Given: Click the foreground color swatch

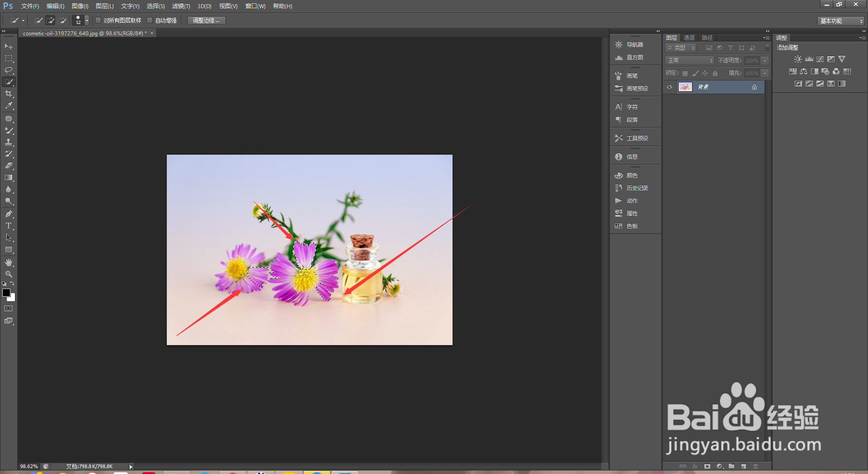Looking at the screenshot, I should (x=6, y=293).
